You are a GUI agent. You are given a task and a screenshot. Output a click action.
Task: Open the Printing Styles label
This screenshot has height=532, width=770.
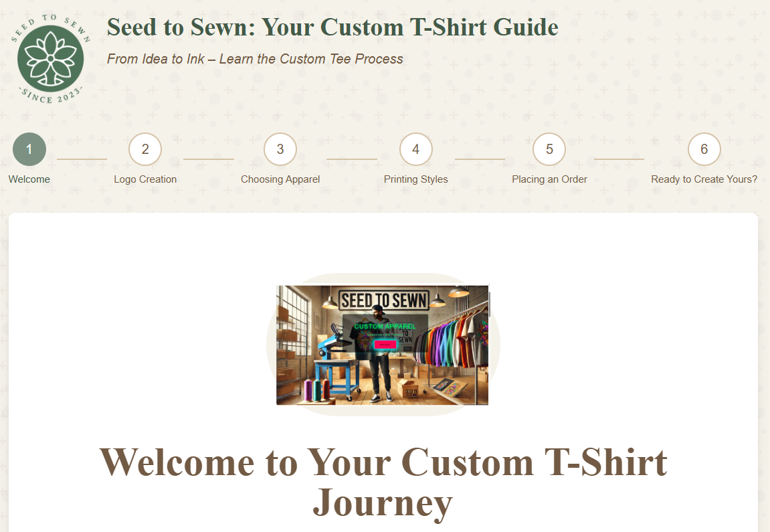tap(416, 179)
